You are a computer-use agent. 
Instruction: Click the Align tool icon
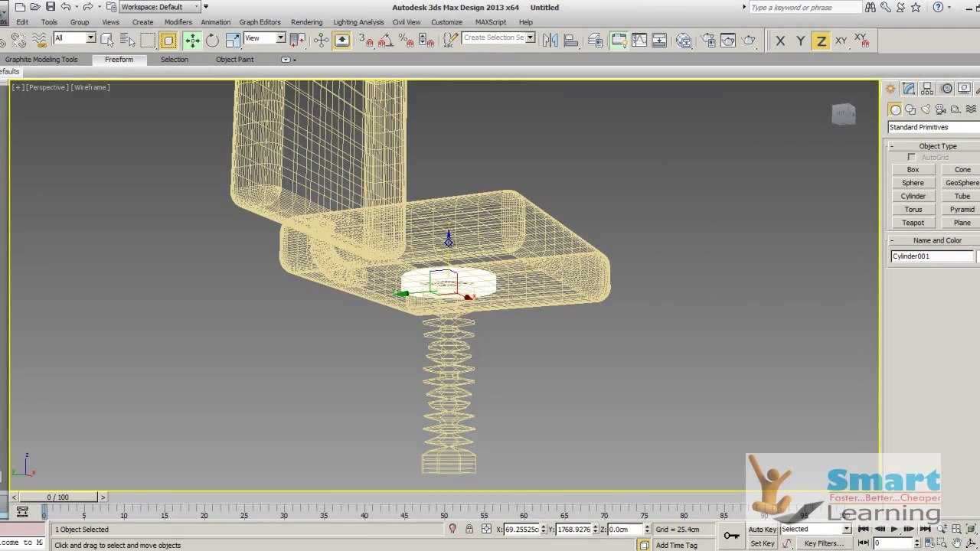click(571, 41)
